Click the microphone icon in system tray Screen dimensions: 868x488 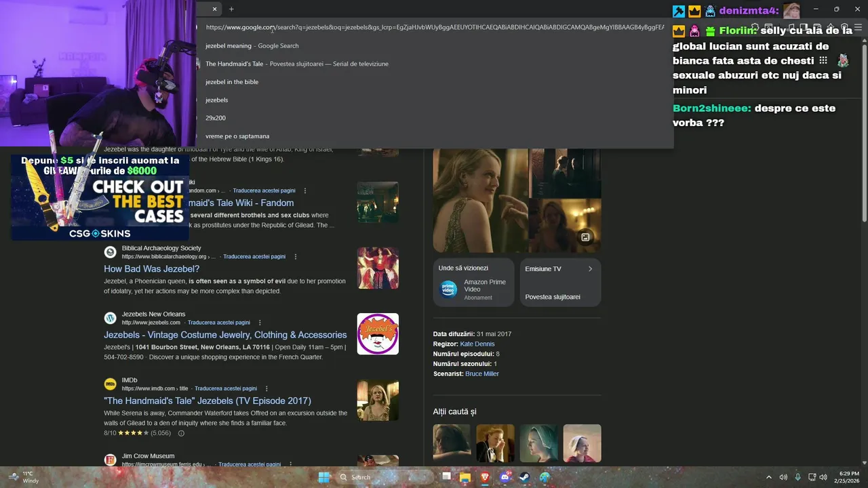point(797,477)
